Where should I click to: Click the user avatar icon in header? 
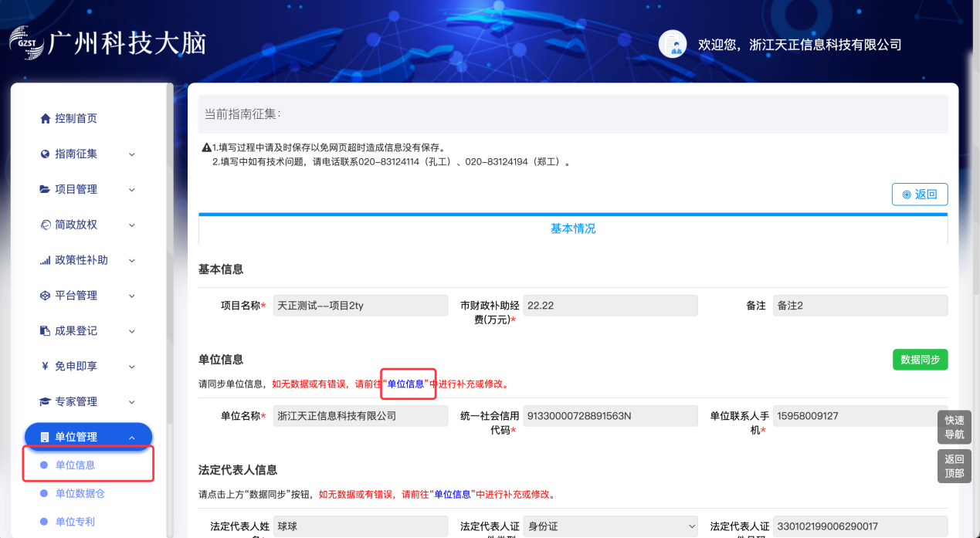point(673,44)
